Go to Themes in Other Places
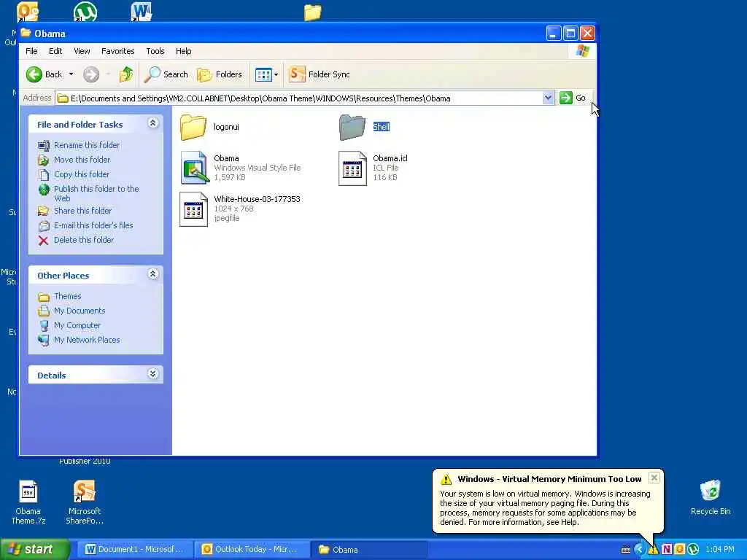 [x=67, y=296]
